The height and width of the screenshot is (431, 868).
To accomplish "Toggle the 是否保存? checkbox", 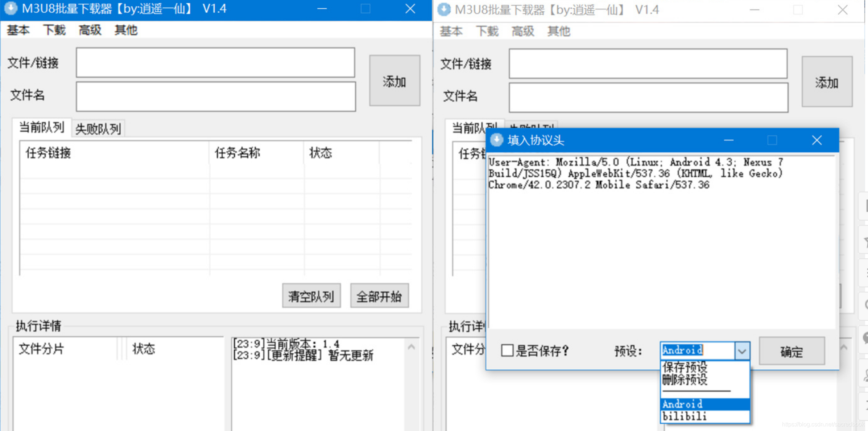I will click(x=507, y=350).
